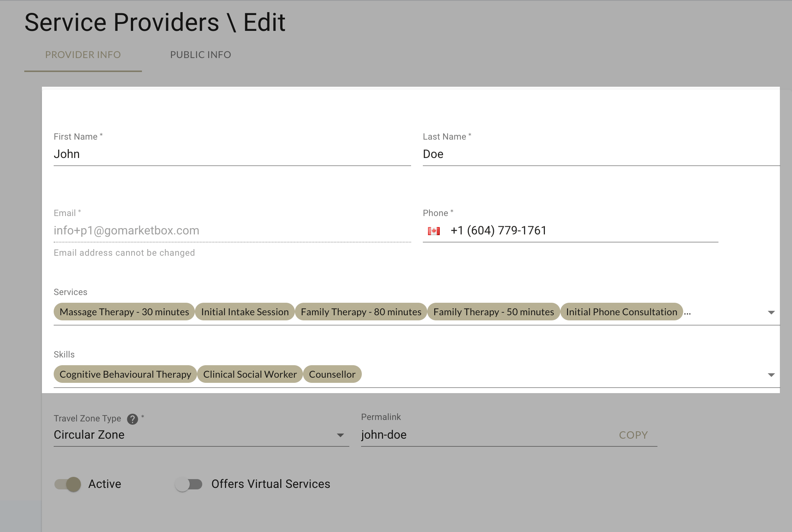Image resolution: width=792 pixels, height=532 pixels.
Task: Switch to the PUBLIC INFO tab
Action: point(200,55)
